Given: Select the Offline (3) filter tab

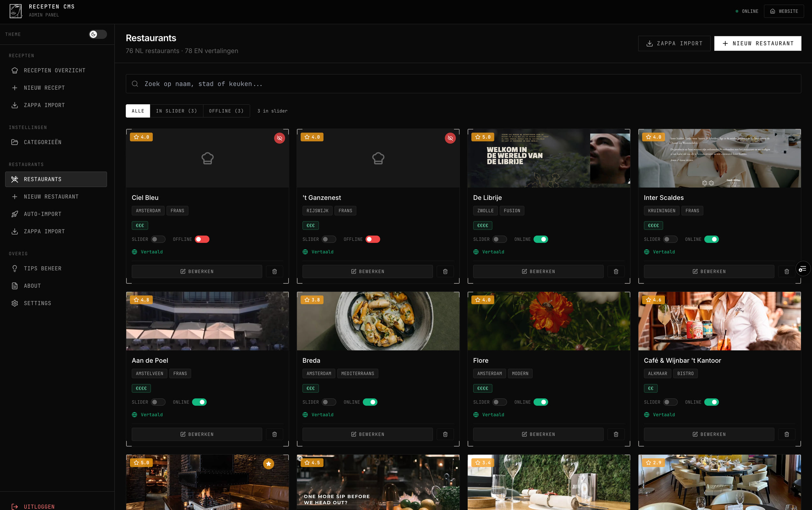Looking at the screenshot, I should [226, 111].
